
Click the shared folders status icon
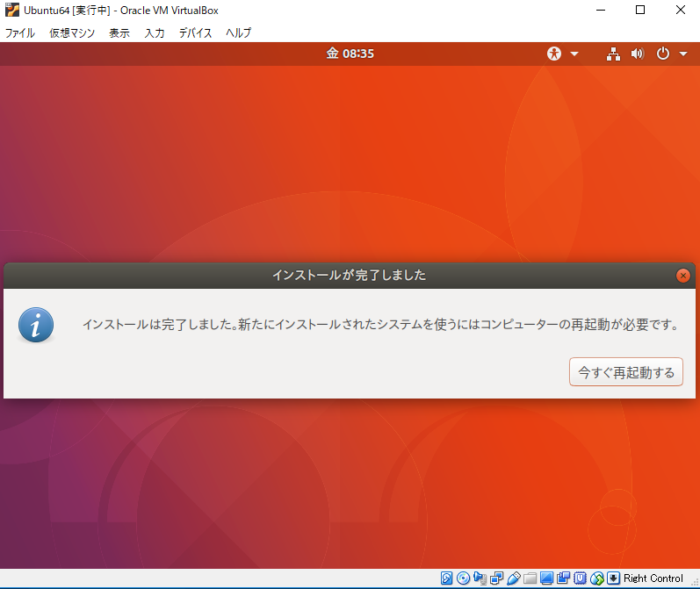click(x=530, y=578)
